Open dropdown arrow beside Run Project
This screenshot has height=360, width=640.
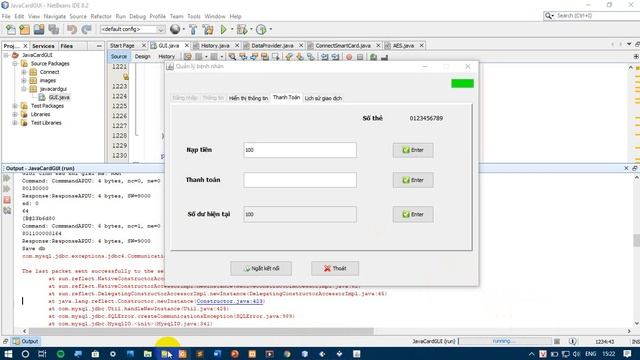click(x=232, y=29)
